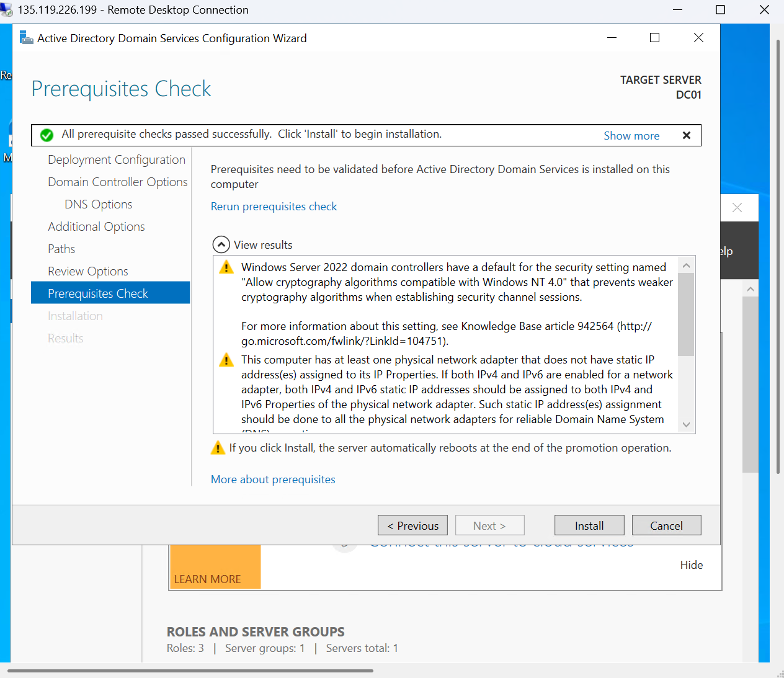The height and width of the screenshot is (678, 784).
Task: Click the cryptography warning triangle icon
Action: click(226, 267)
